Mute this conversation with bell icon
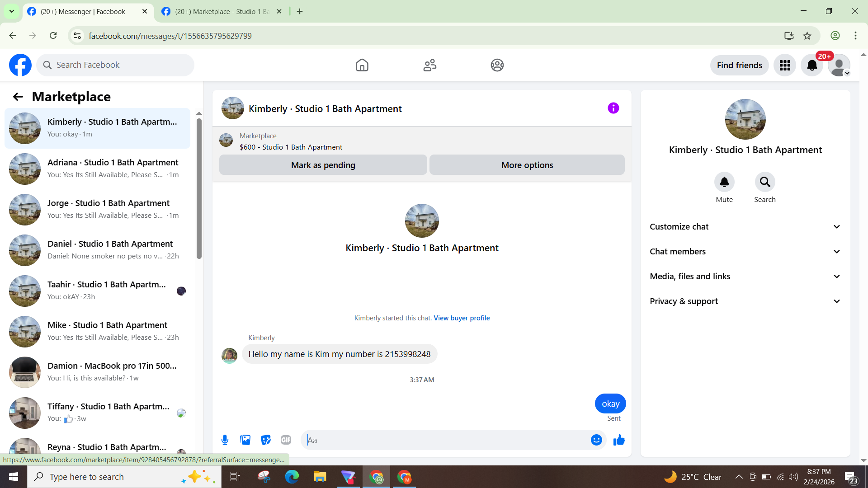The image size is (868, 488). [724, 182]
